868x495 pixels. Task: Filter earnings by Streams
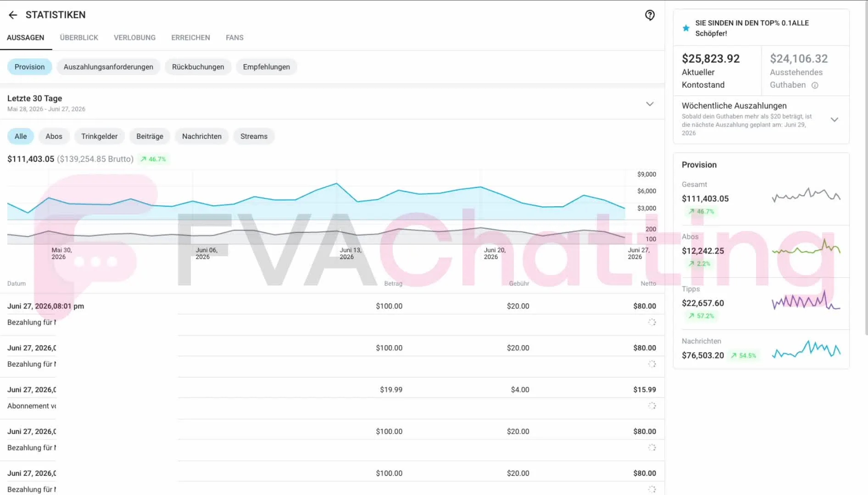(254, 136)
